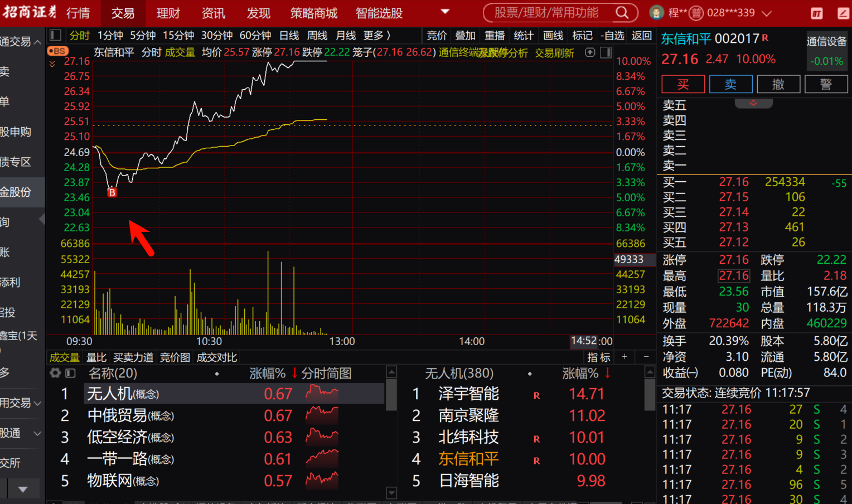
Task: Click the down triangle at the sidebar bottom
Action: click(23, 490)
